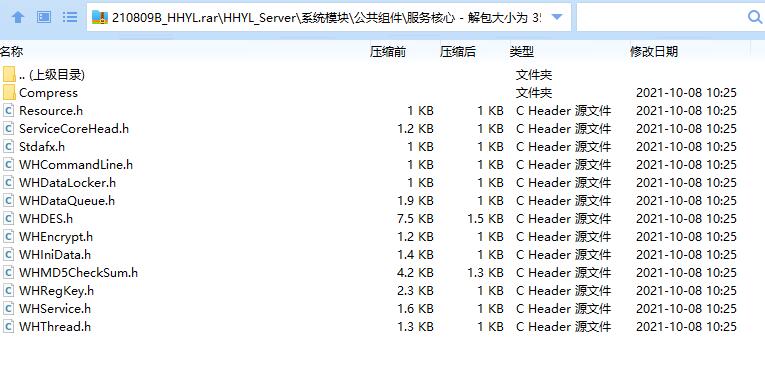Screen dimensions: 765x382
Task: Sort by the 压缩后 column header
Action: (458, 52)
